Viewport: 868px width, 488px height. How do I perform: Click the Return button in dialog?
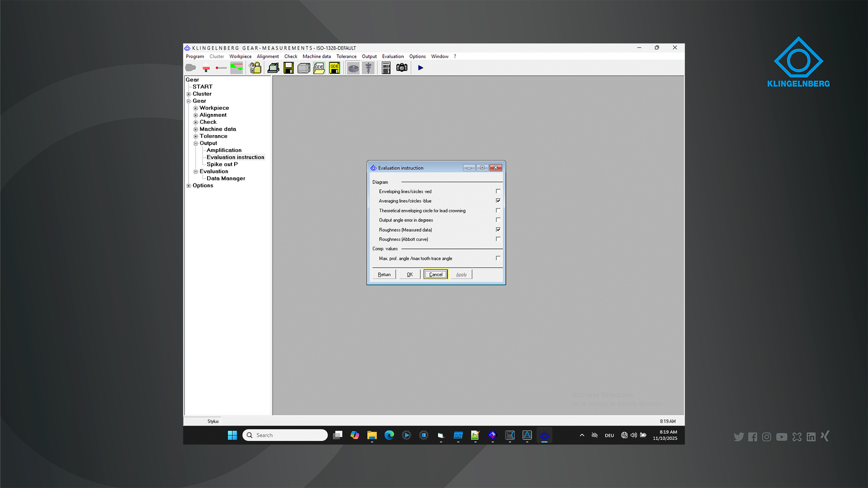pyautogui.click(x=384, y=274)
